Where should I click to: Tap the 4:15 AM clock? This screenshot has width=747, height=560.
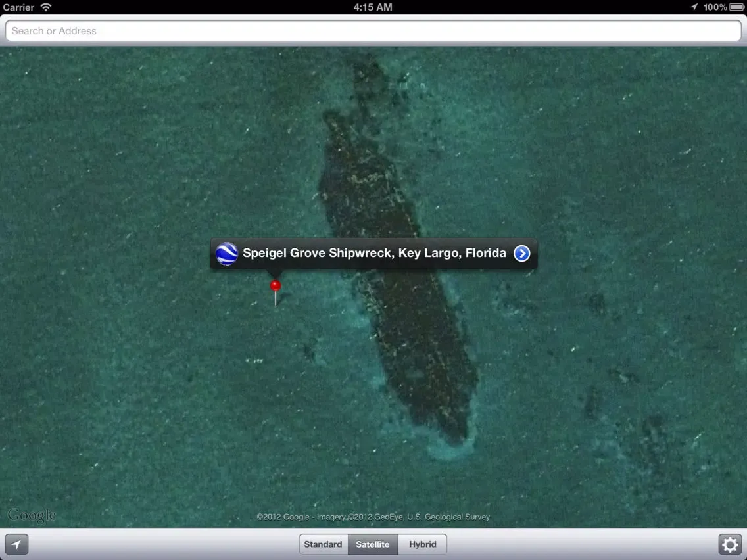[373, 7]
